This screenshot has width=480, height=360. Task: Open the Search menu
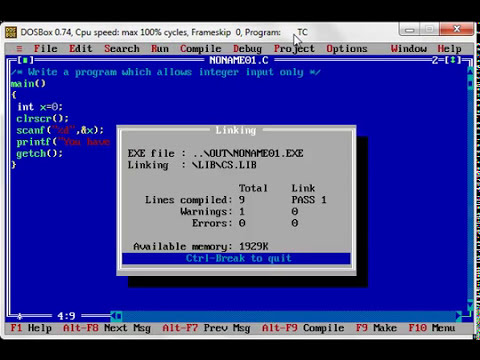(122, 49)
